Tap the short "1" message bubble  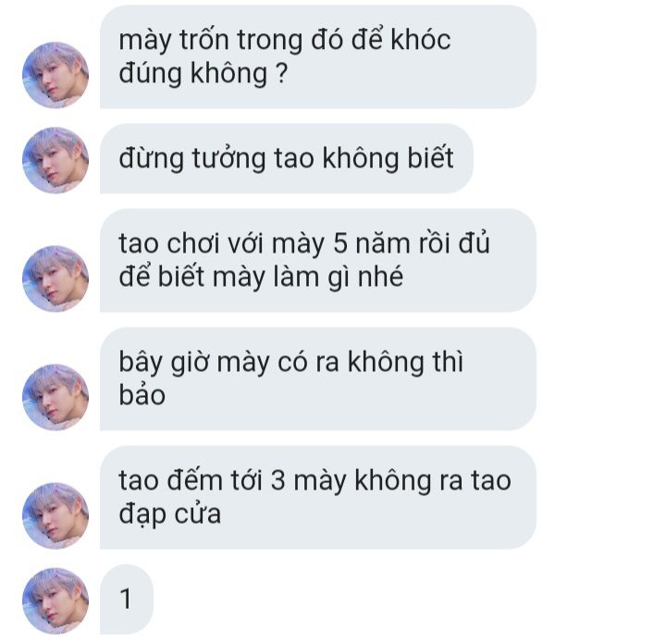pyautogui.click(x=126, y=600)
